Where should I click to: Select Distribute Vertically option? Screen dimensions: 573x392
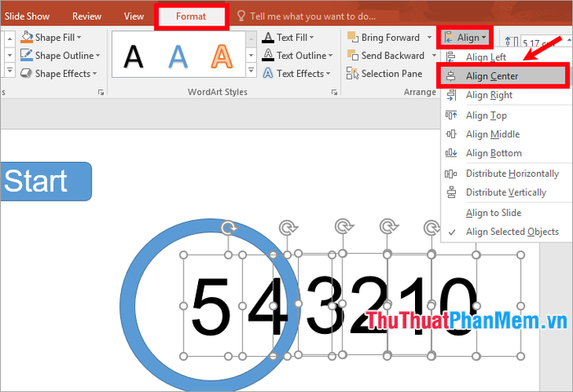505,192
